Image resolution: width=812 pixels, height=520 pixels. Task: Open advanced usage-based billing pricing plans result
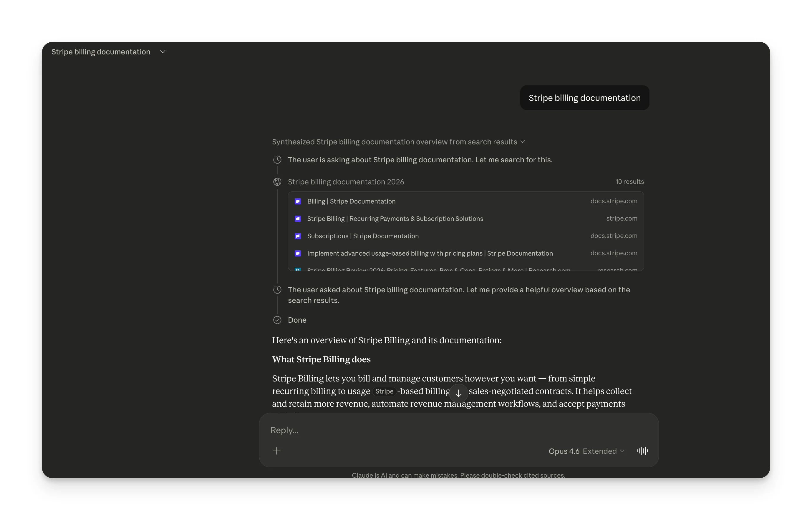(430, 254)
